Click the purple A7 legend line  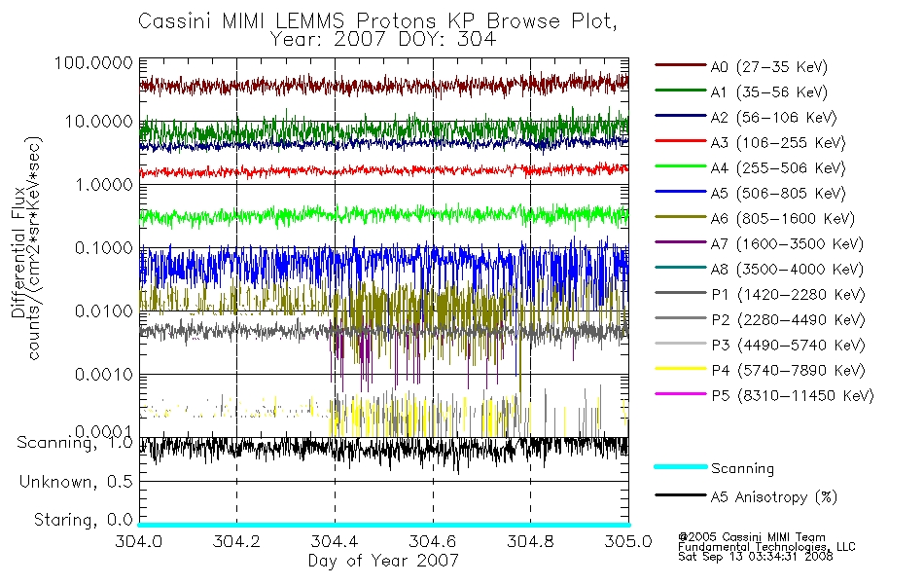pyautogui.click(x=680, y=242)
